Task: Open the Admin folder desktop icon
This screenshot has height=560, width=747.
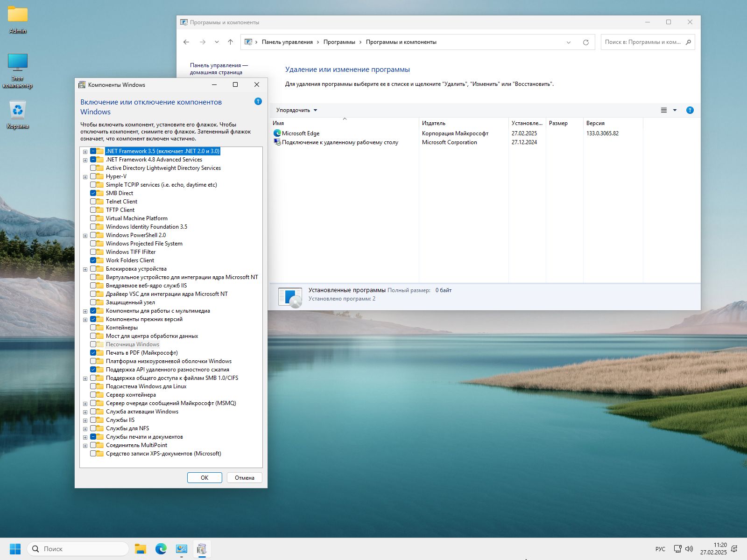Action: (18, 19)
